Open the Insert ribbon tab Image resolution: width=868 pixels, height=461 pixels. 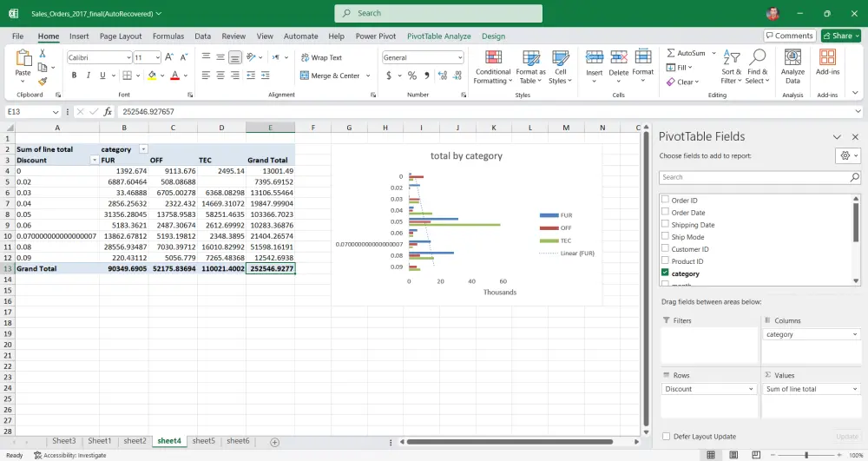pyautogui.click(x=79, y=36)
